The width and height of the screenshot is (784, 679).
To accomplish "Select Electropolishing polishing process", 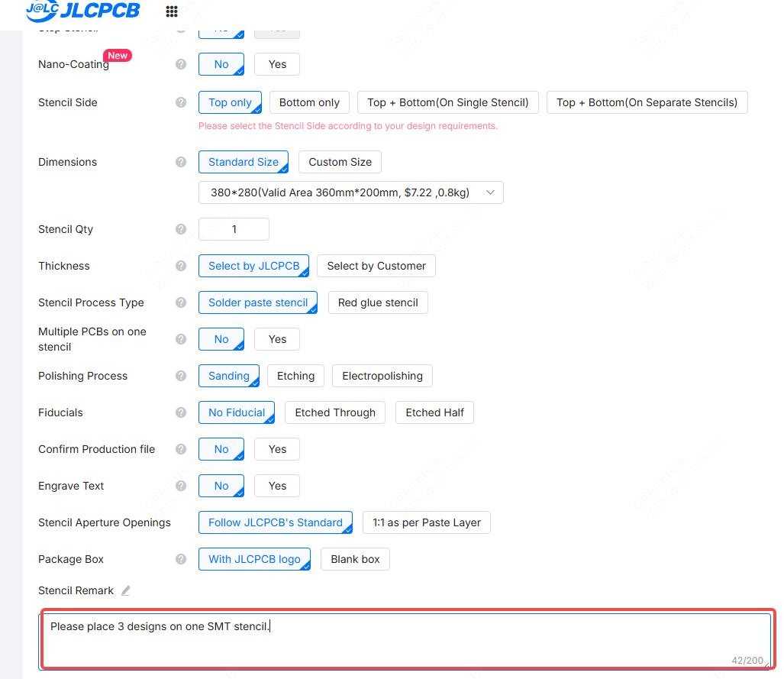I will [x=382, y=376].
